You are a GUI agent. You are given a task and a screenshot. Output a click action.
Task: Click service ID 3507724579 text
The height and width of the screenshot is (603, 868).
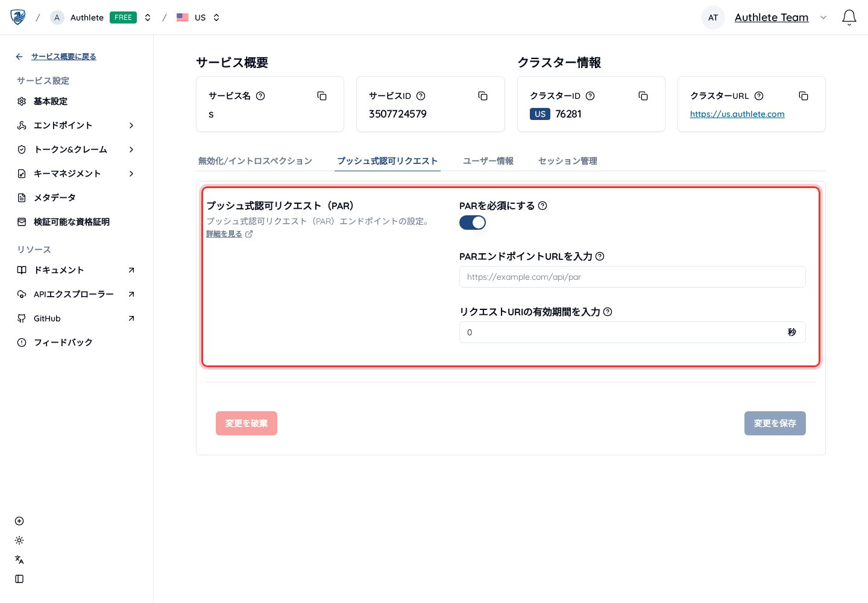click(x=398, y=114)
